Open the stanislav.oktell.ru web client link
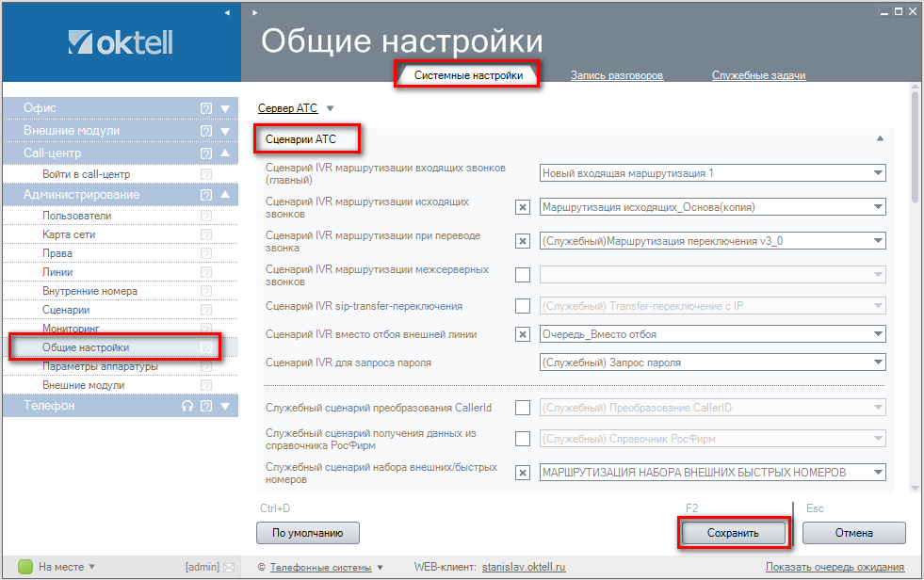Viewport: 924px width, 580px height. click(x=524, y=568)
